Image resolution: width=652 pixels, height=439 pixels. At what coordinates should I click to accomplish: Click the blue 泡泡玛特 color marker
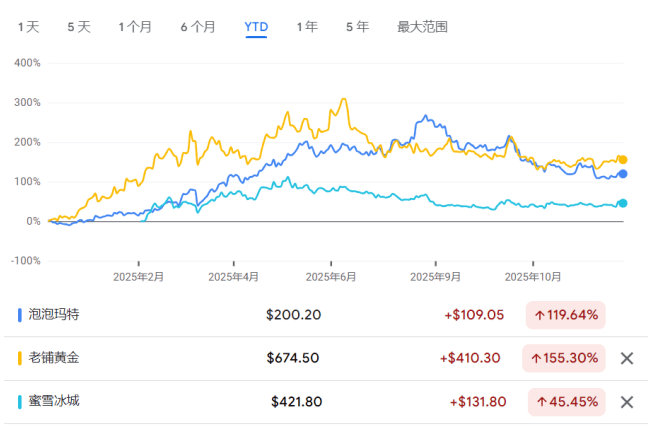pos(21,315)
